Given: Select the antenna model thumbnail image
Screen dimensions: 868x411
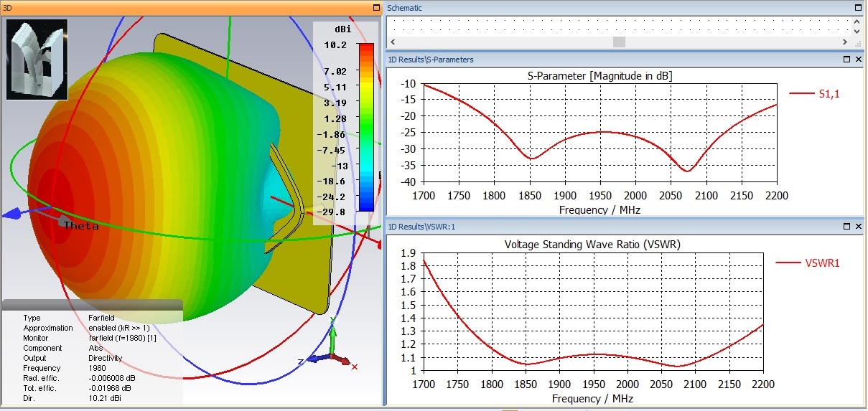Looking at the screenshot, I should (37, 59).
